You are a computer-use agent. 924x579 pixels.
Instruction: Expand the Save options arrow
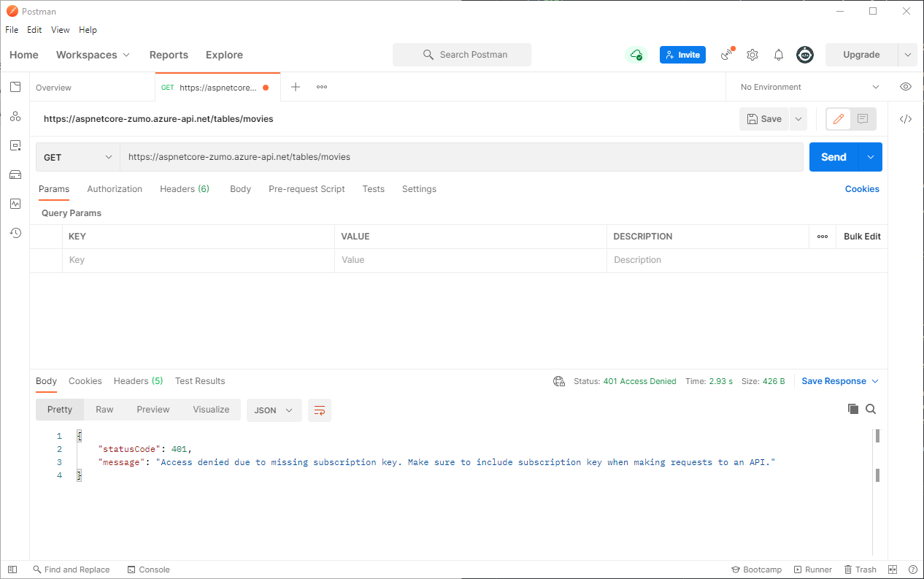(x=798, y=119)
